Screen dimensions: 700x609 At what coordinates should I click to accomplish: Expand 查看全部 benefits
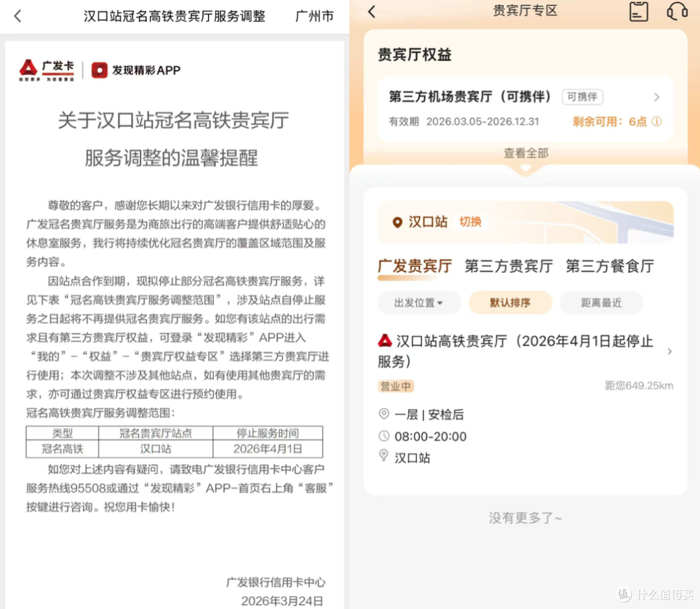pyautogui.click(x=526, y=153)
